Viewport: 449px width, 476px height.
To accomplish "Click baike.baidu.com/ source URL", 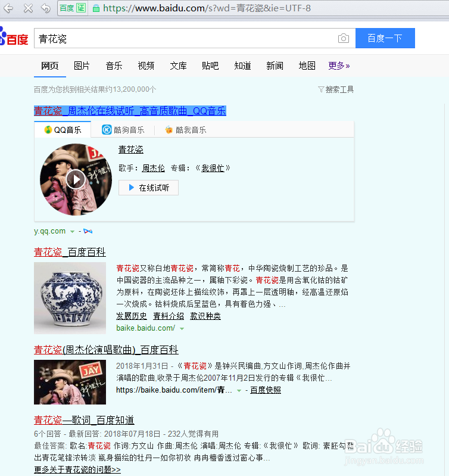I will click(x=146, y=328).
